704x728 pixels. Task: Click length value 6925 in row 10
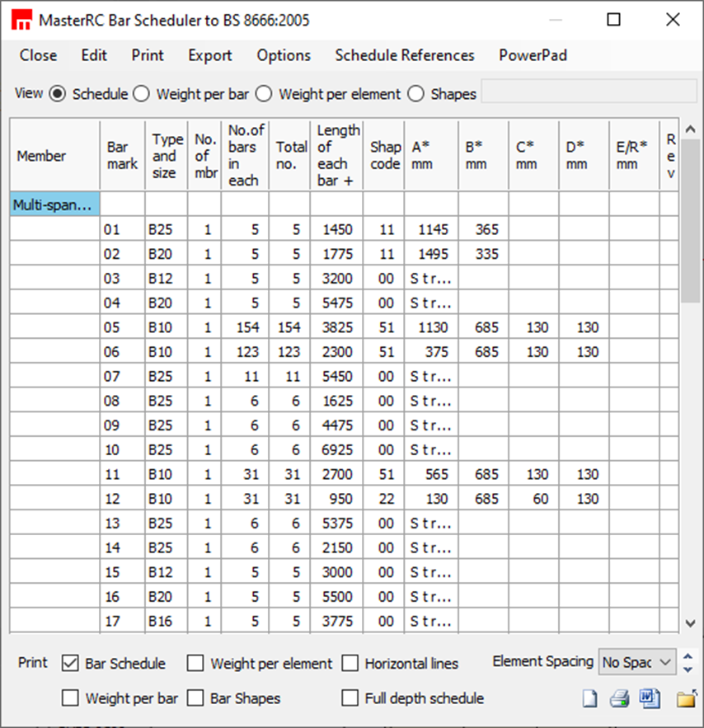coord(337,449)
